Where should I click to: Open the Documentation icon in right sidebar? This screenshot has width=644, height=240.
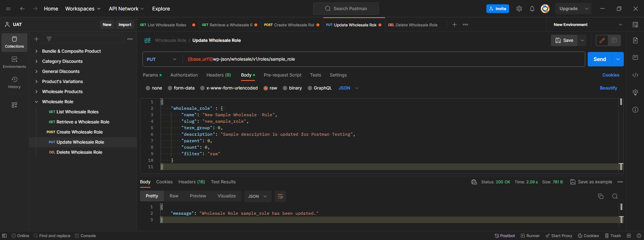coord(635,40)
